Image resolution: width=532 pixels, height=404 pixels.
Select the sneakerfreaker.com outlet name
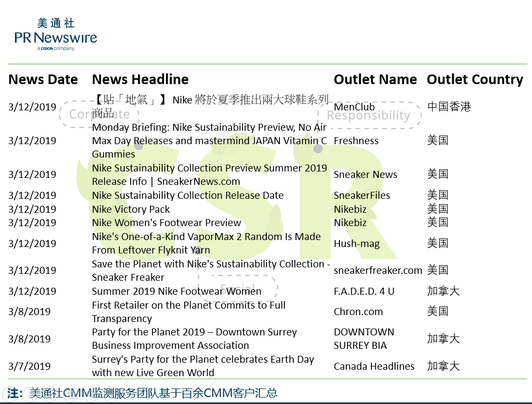tap(378, 271)
